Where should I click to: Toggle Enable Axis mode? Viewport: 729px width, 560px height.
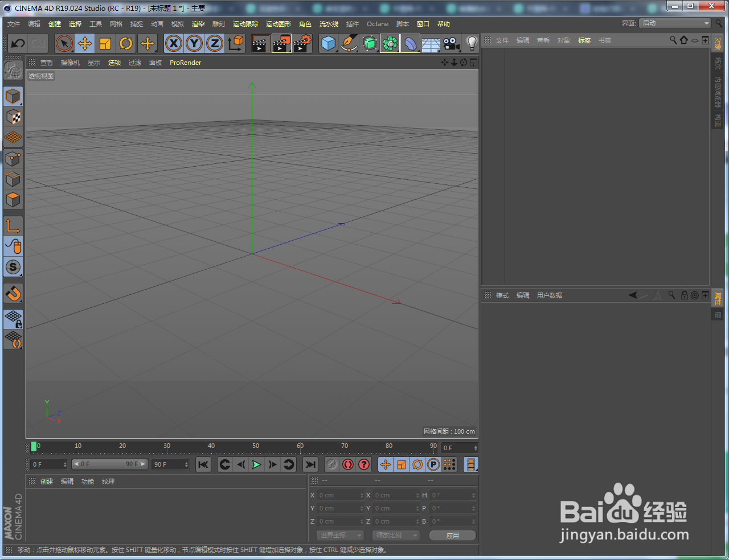[x=13, y=226]
